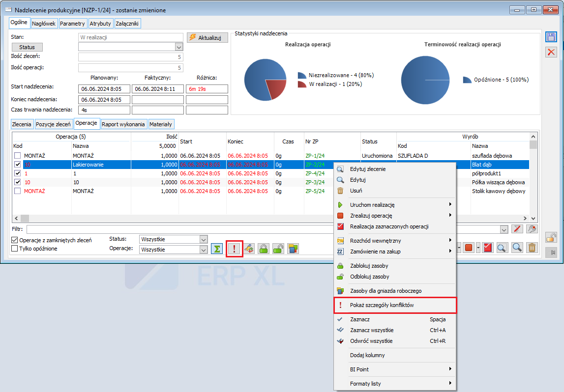Click the Filtr text input field
This screenshot has height=392, width=564.
click(x=263, y=229)
